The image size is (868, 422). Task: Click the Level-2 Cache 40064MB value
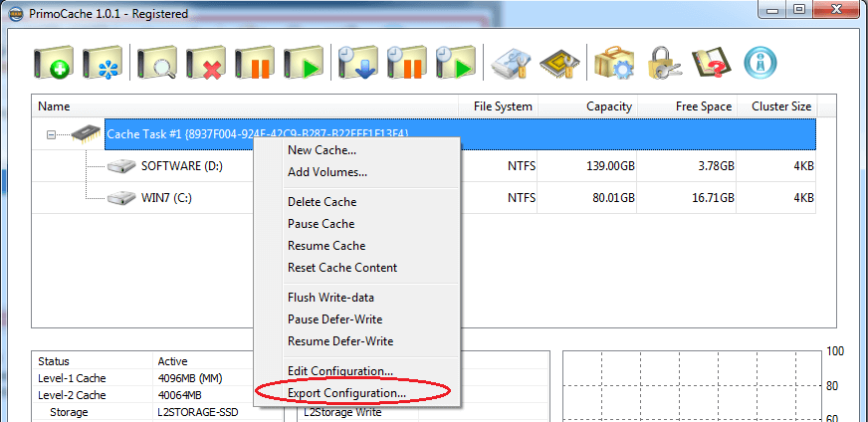(x=180, y=395)
